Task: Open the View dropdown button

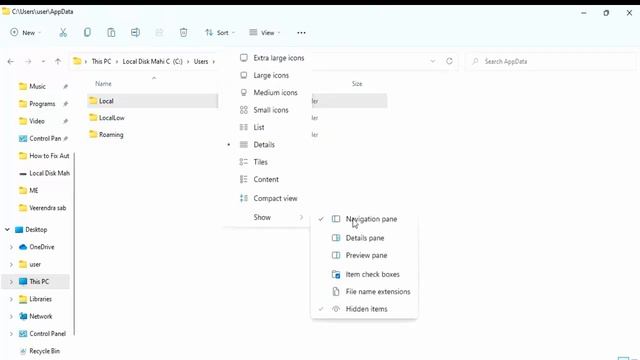Action: [264, 33]
